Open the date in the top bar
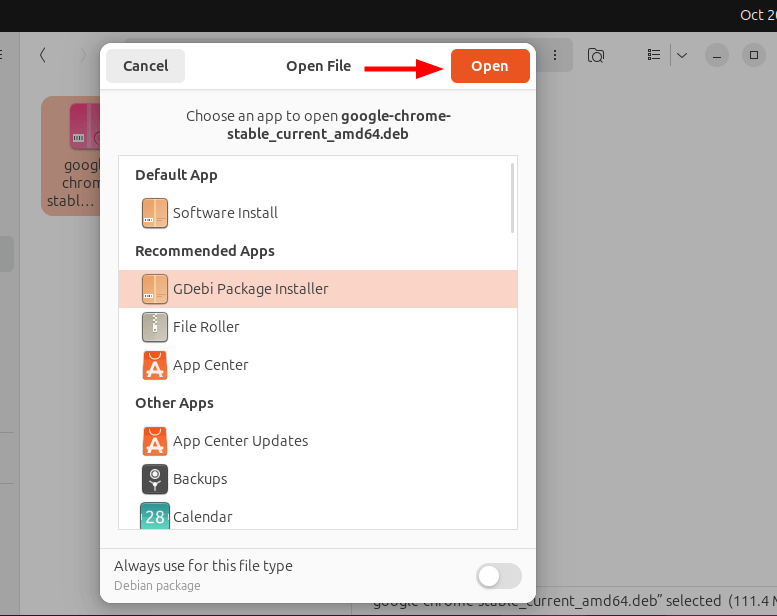The image size is (777, 616). (x=757, y=14)
